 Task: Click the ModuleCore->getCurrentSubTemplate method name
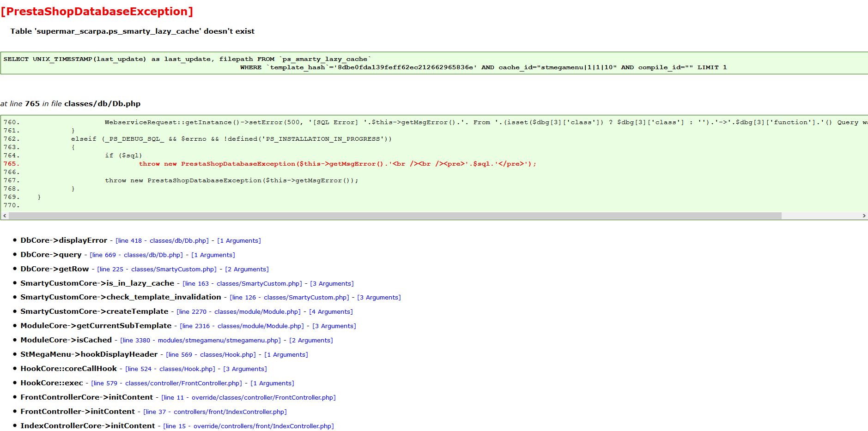click(96, 326)
